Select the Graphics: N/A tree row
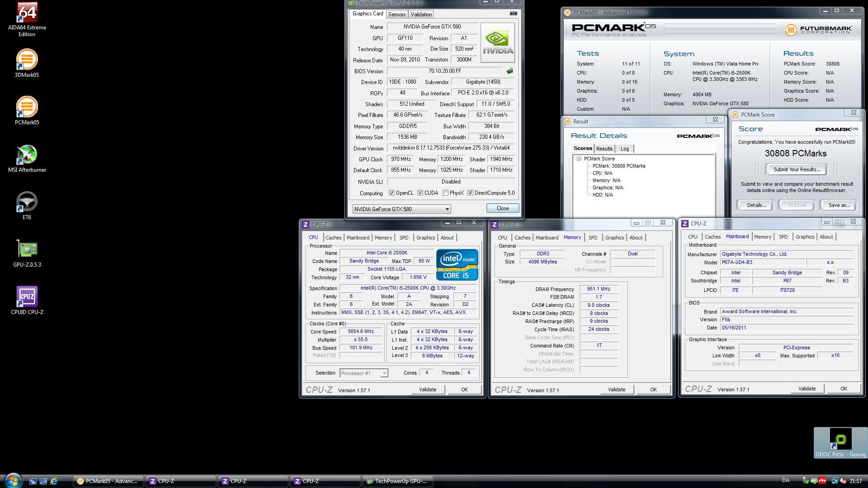This screenshot has height=488, width=868. click(608, 188)
